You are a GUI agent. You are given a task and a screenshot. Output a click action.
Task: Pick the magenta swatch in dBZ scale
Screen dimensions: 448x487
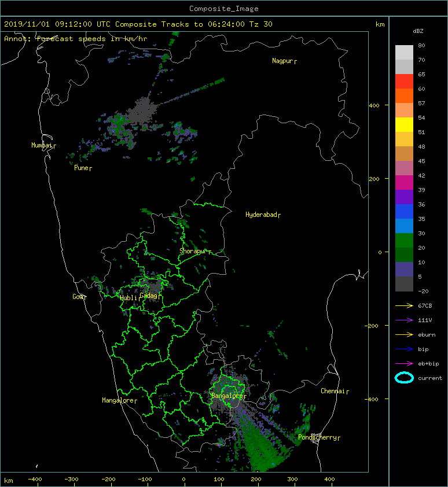[x=404, y=182]
